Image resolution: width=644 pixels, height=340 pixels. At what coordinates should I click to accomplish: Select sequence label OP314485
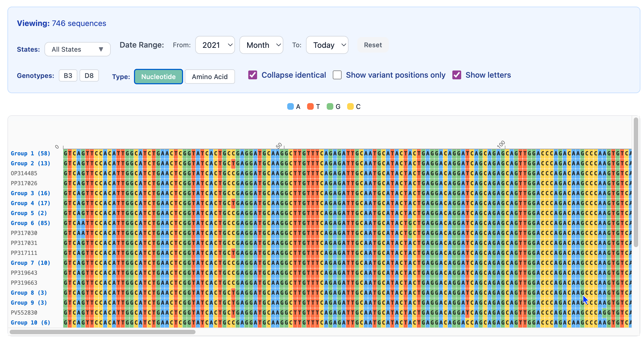(x=24, y=173)
